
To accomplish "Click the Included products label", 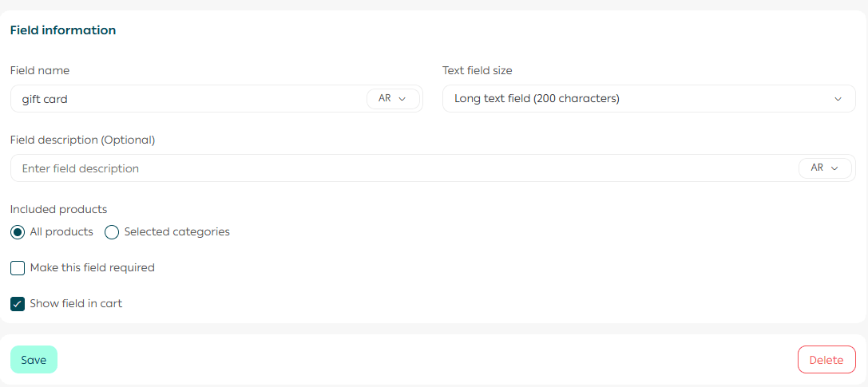I will coord(58,210).
